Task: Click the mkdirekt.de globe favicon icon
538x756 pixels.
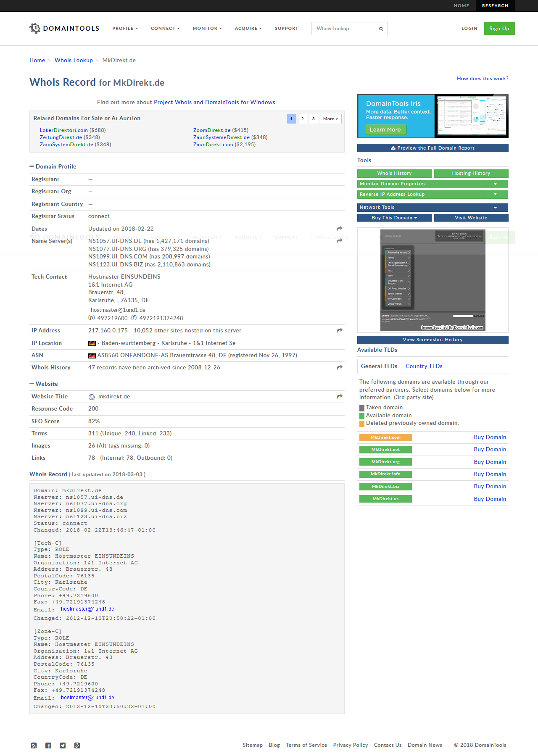Action: point(92,397)
